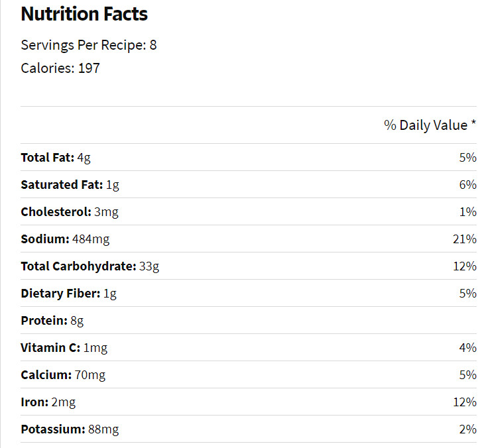
Task: Select the Protein: 8g row
Action: coord(249,320)
